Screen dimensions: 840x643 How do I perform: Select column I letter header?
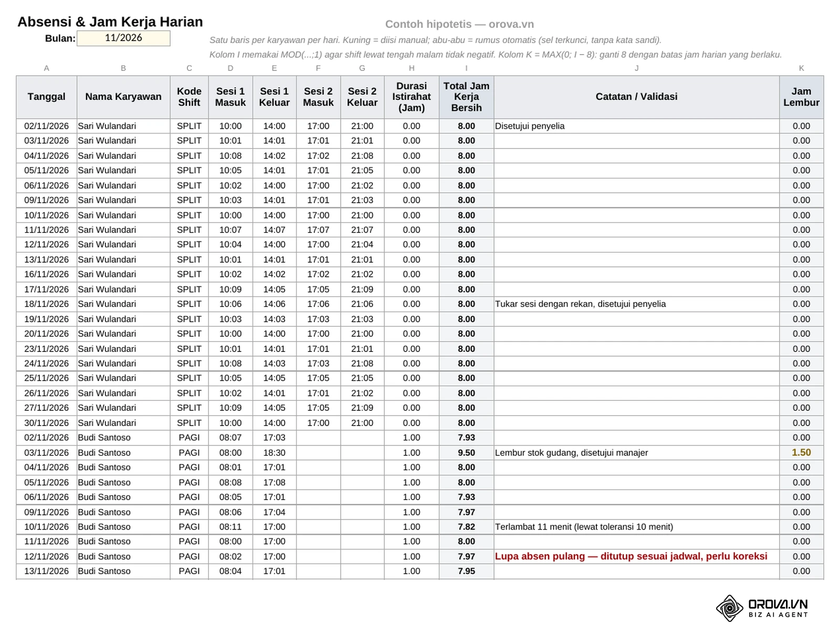466,68
